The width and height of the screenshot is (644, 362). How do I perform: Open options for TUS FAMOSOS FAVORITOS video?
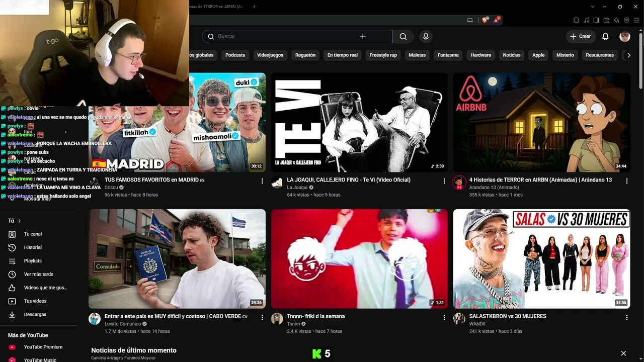[262, 181]
